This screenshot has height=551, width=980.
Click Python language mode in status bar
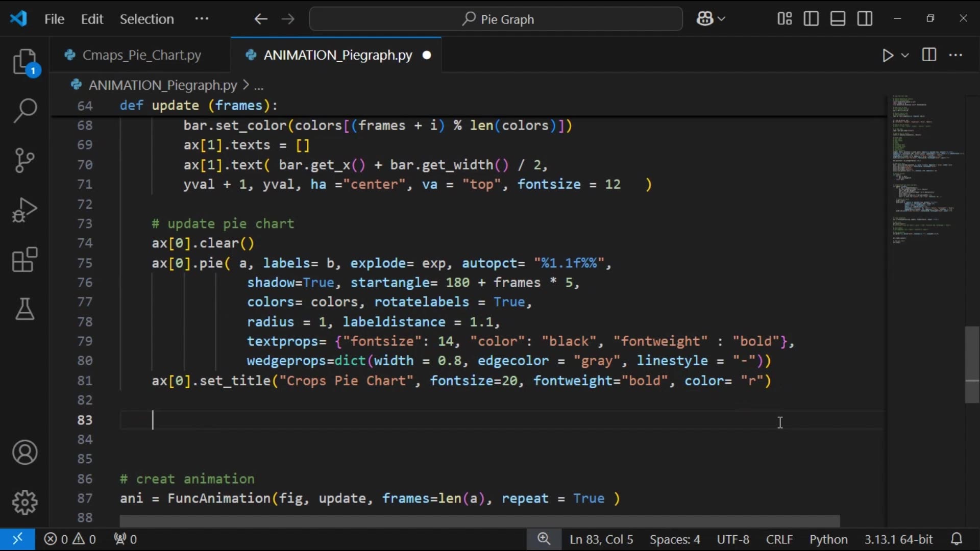(828, 539)
